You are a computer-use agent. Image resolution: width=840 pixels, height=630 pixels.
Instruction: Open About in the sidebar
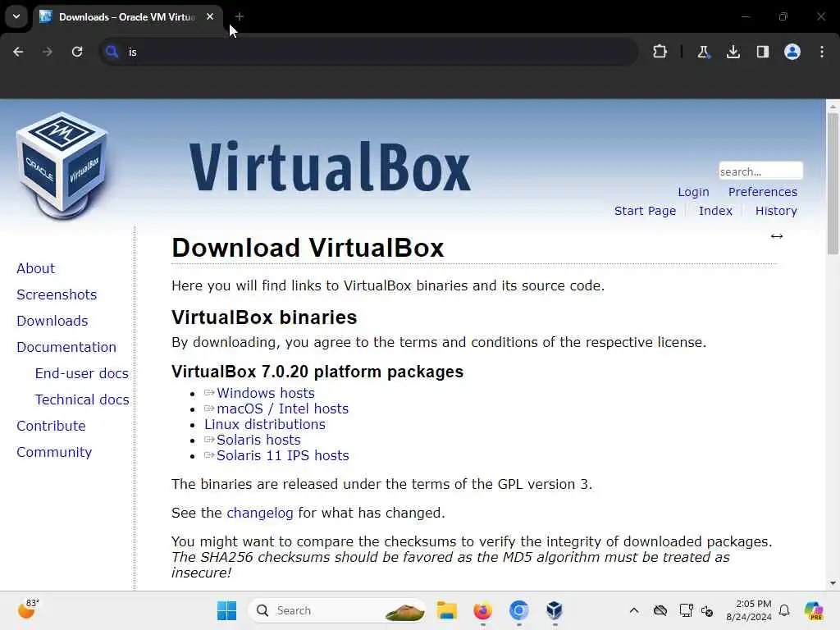point(35,268)
